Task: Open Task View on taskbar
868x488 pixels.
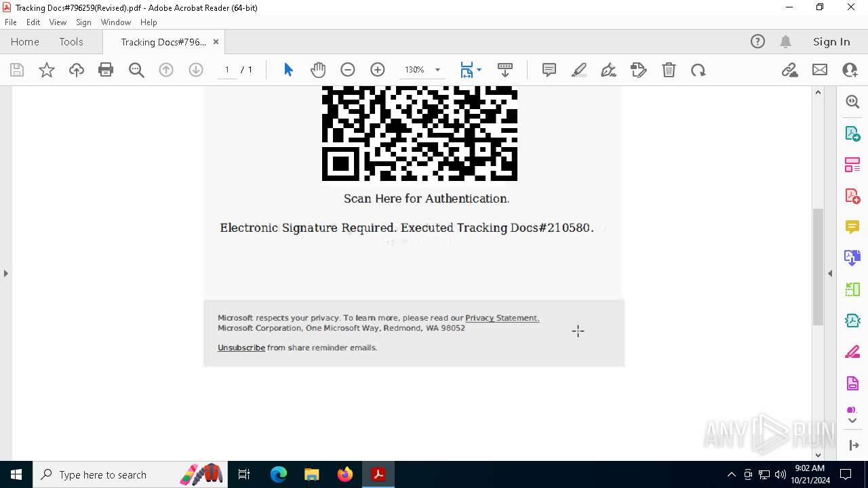Action: (245, 474)
